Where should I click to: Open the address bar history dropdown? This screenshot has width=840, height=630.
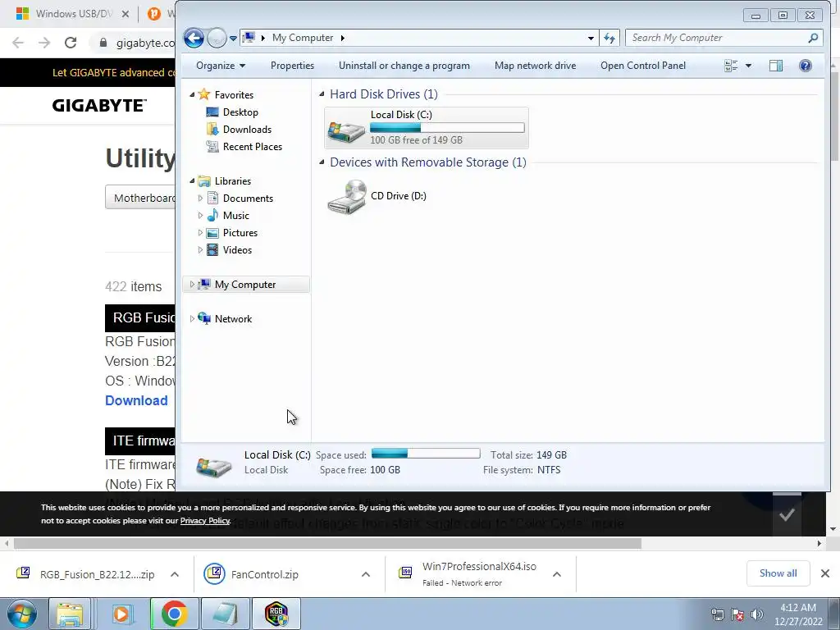[x=591, y=38]
